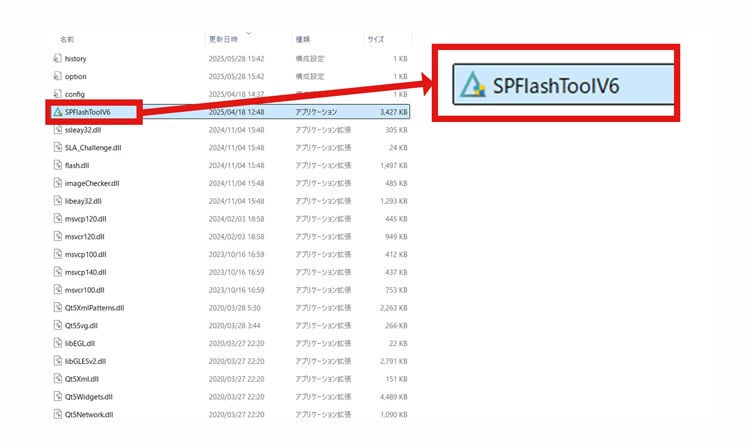Click the libEGL.dll file icon
This screenshot has width=750, height=447.
coord(57,343)
